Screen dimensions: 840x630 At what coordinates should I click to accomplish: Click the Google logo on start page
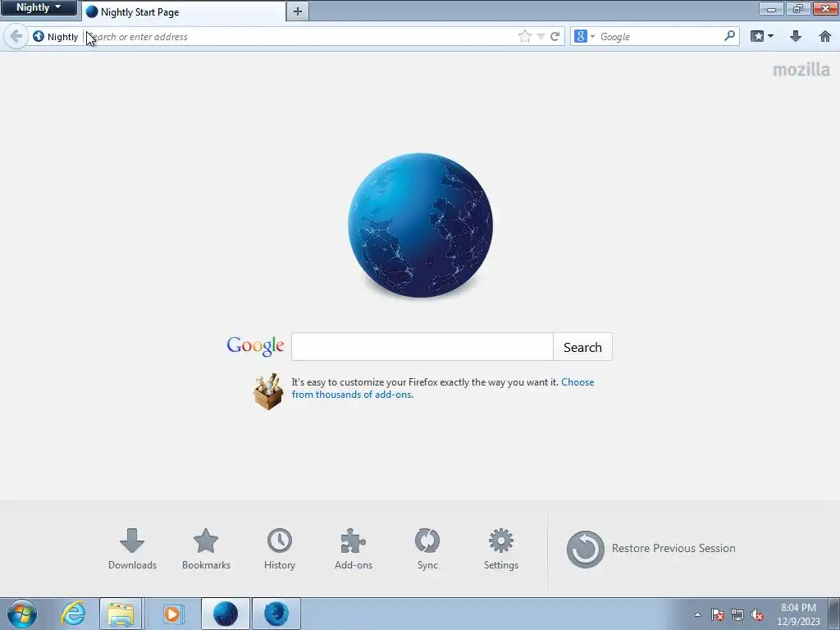pos(256,346)
